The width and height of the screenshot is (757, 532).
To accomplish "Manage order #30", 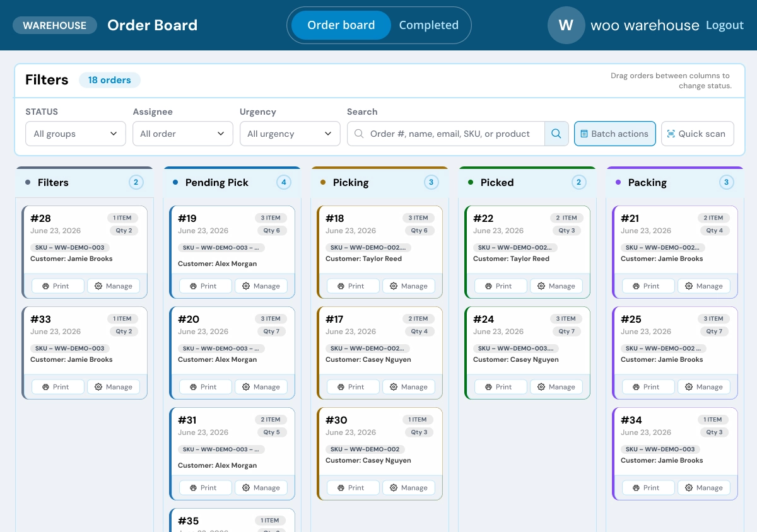I will 409,488.
